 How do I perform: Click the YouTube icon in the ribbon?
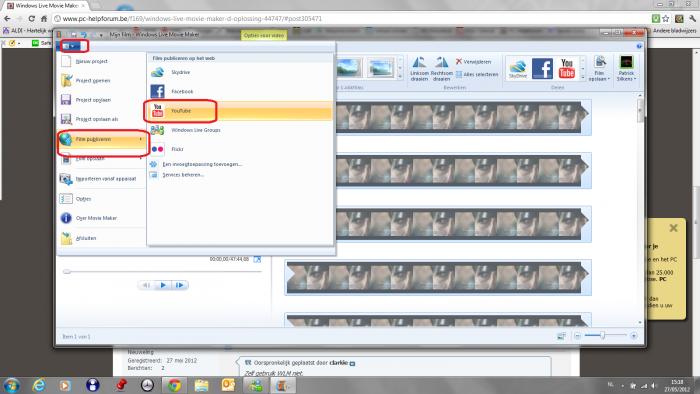tap(567, 69)
